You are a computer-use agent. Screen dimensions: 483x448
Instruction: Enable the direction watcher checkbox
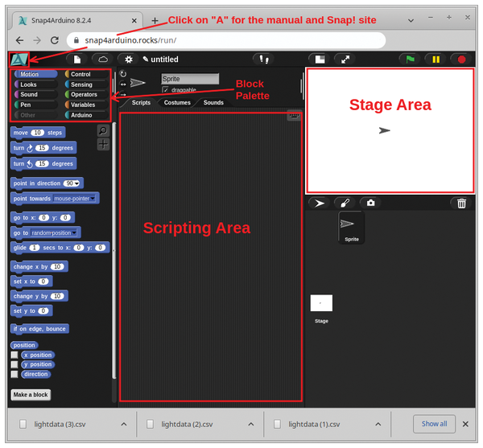pyautogui.click(x=14, y=374)
